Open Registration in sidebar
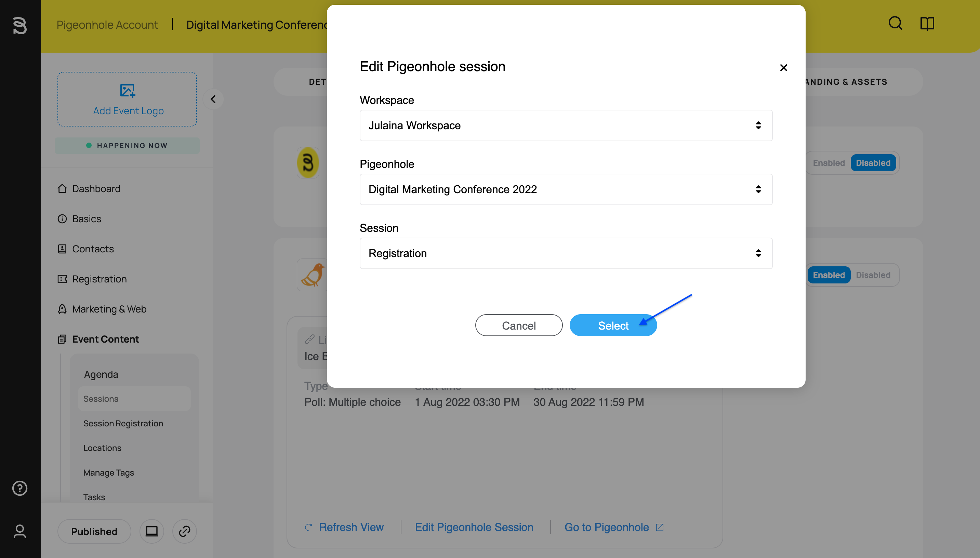The width and height of the screenshot is (980, 558). tap(99, 279)
